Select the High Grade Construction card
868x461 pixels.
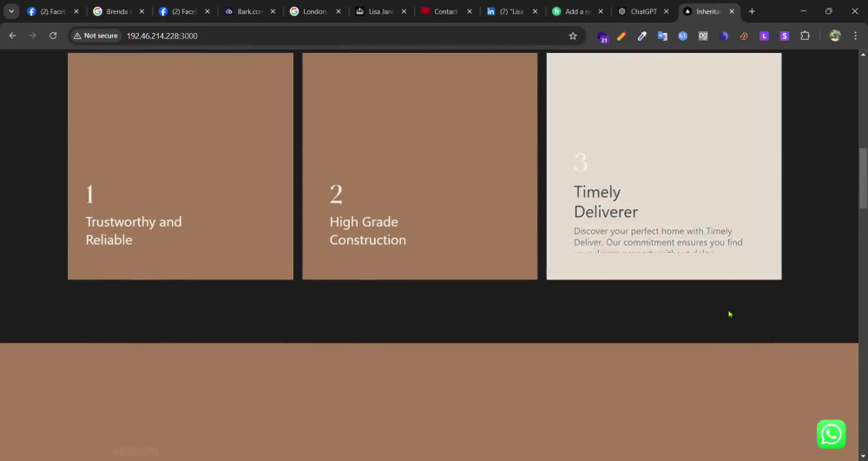[419, 166]
